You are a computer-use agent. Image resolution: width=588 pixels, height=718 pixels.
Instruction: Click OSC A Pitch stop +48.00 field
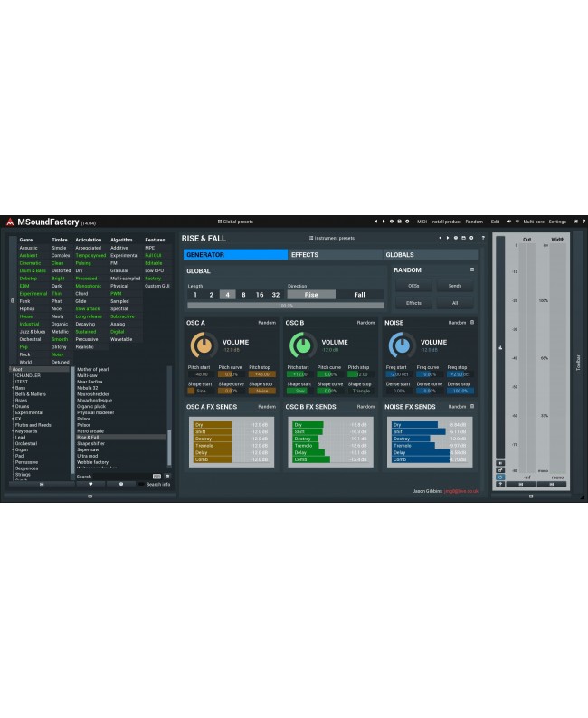pos(262,374)
